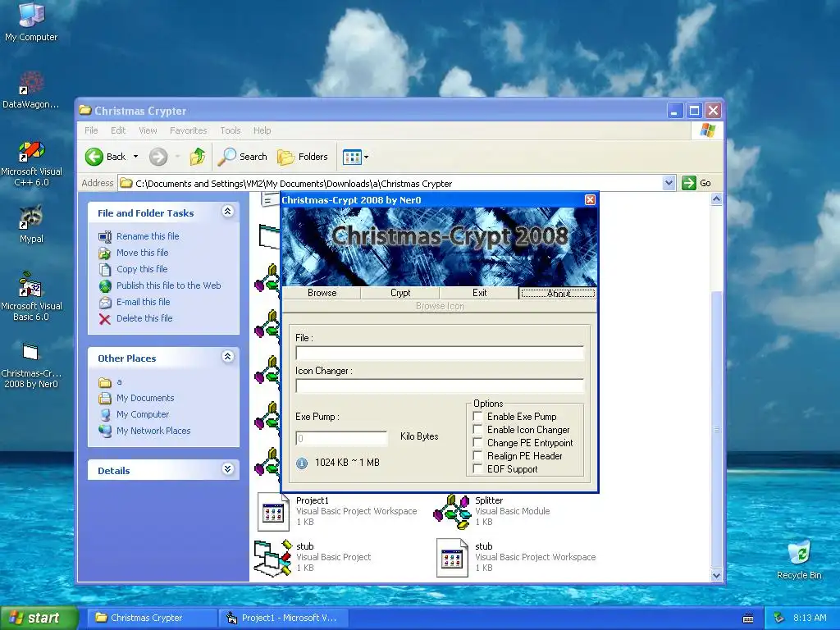Screen dimensions: 840x630
Task: Collapse Other Places panel
Action: [228, 357]
